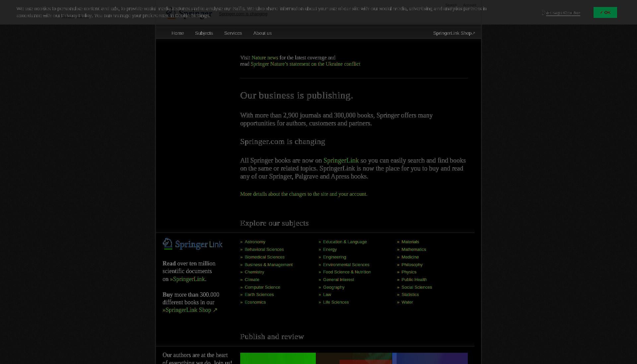Click the red Publish and review tile

pos(354,358)
